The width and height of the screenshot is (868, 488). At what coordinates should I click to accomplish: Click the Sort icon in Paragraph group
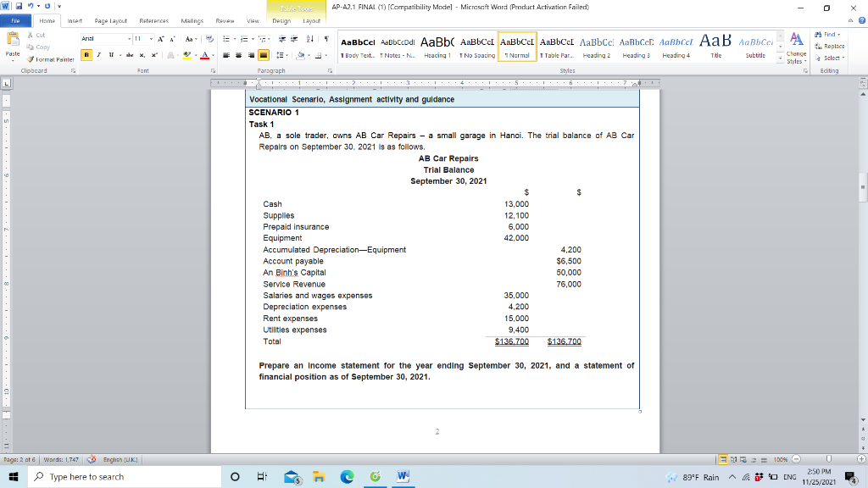coord(309,39)
